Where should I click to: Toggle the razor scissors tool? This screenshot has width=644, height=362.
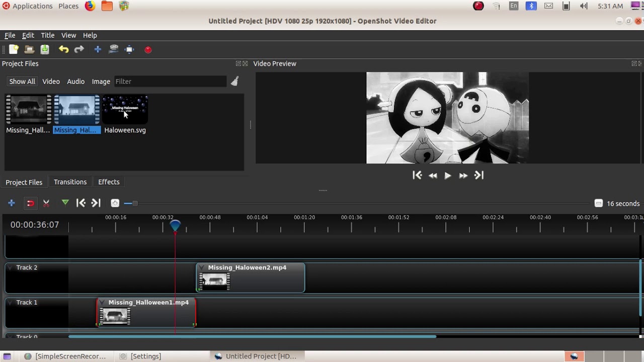coord(46,203)
